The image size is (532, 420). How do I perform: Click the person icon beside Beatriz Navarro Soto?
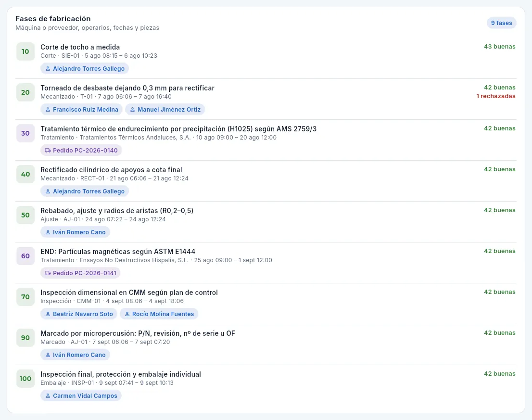pos(48,314)
